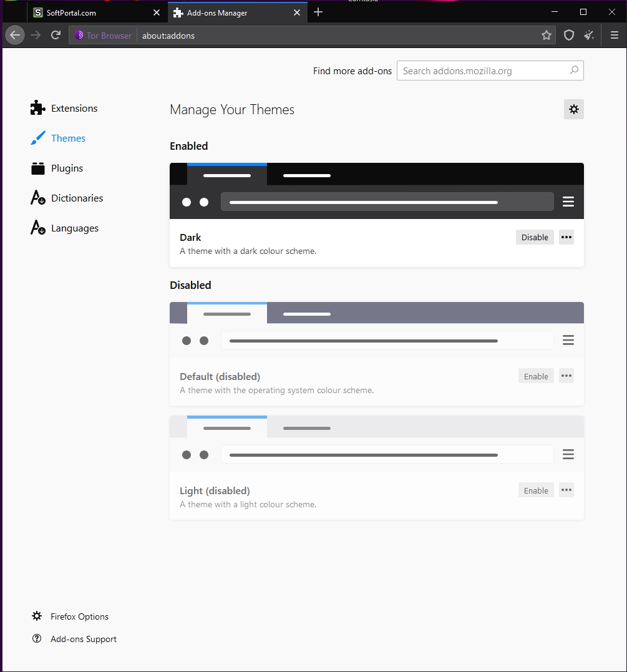Click the Manage Your Themes heading
This screenshot has height=672, width=627.
tap(232, 110)
